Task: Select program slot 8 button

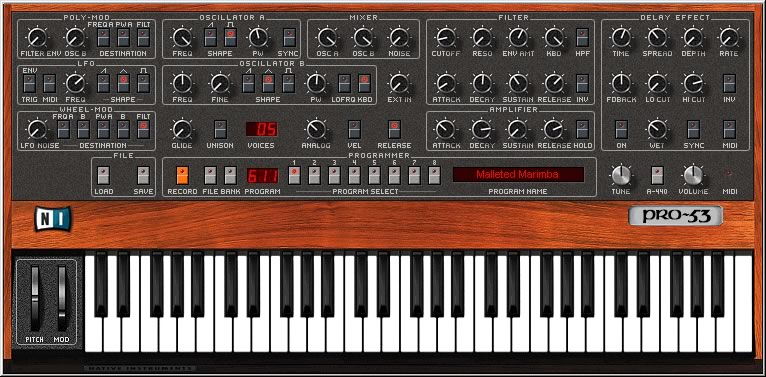Action: tap(434, 175)
